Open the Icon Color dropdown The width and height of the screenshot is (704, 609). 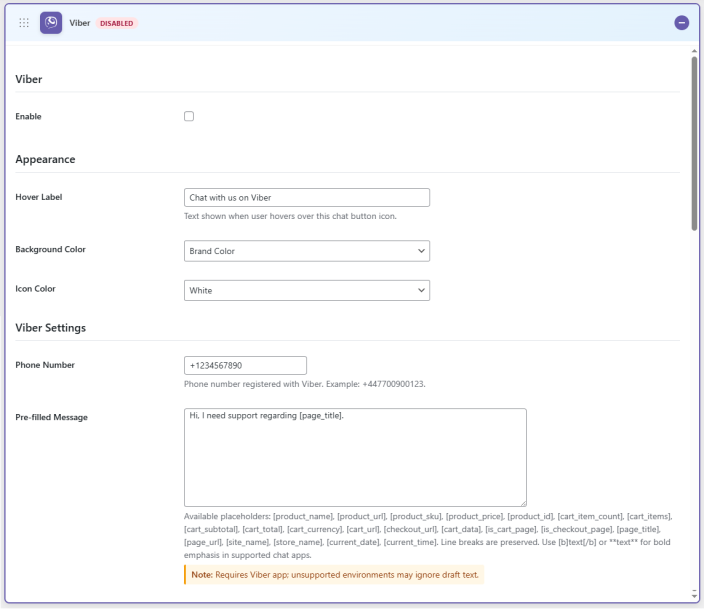[307, 291]
